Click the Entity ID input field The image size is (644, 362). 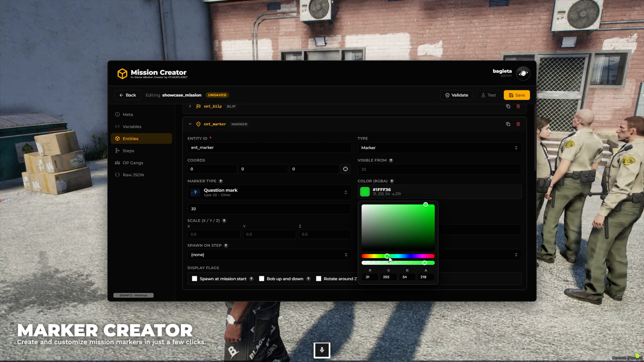coord(269,147)
